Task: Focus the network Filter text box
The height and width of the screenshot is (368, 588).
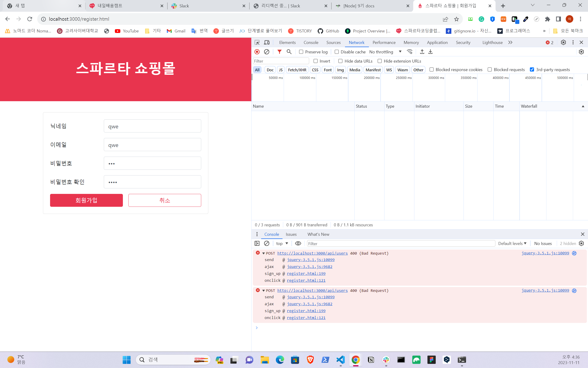Action: pos(281,61)
